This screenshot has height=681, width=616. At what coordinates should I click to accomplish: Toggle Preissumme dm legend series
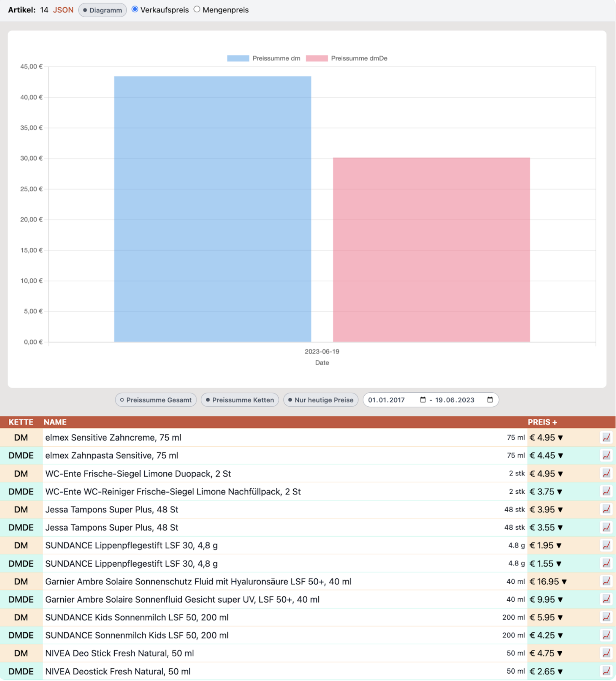pyautogui.click(x=264, y=58)
